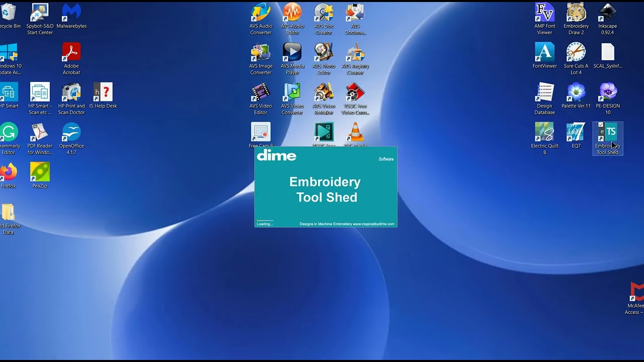The image size is (644, 362).
Task: Select the HP Smart desktop icon
Action: [9, 96]
